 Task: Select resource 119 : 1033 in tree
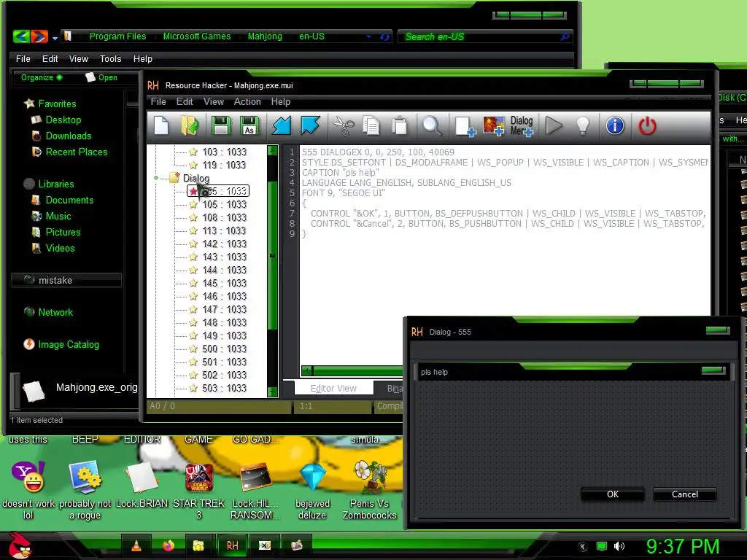pos(225,165)
